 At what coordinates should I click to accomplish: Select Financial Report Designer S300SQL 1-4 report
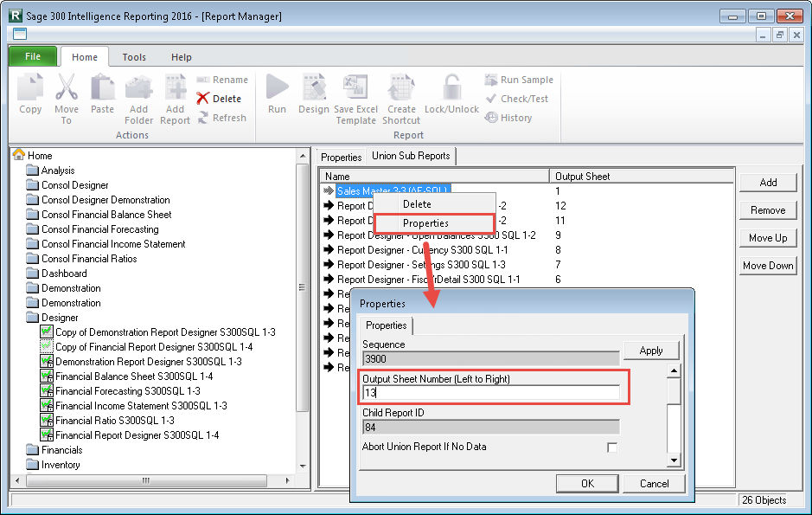point(130,435)
